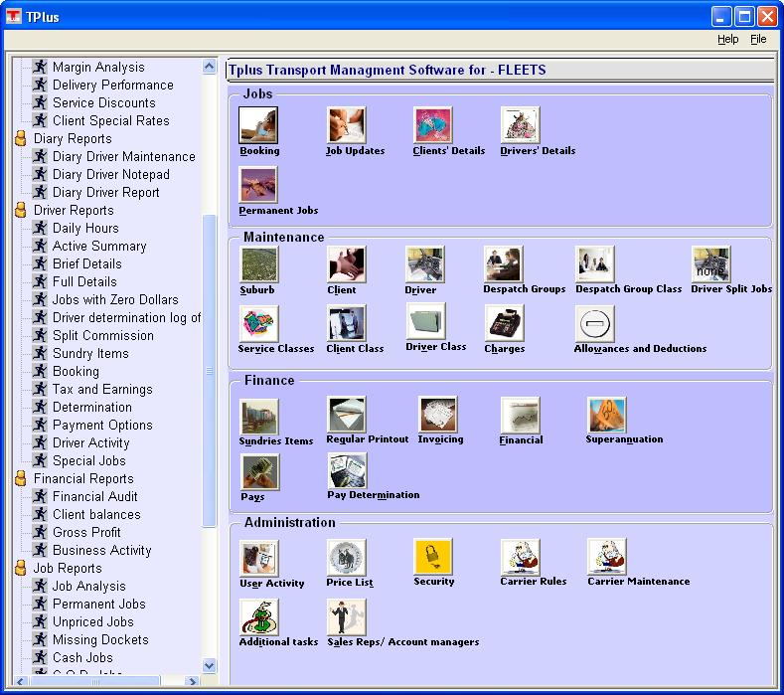Open Driver maintenance icon

(x=424, y=264)
